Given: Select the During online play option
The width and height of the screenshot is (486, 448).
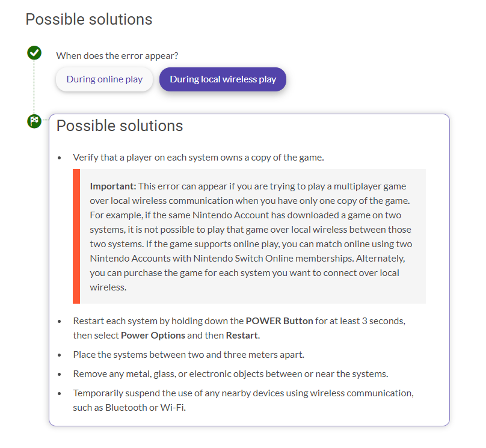Looking at the screenshot, I should pyautogui.click(x=104, y=79).
